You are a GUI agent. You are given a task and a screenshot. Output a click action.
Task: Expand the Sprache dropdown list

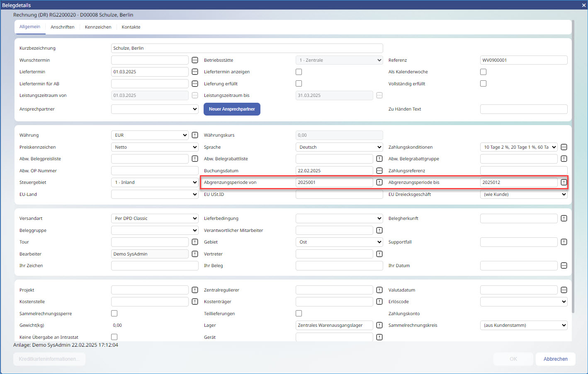click(x=339, y=147)
